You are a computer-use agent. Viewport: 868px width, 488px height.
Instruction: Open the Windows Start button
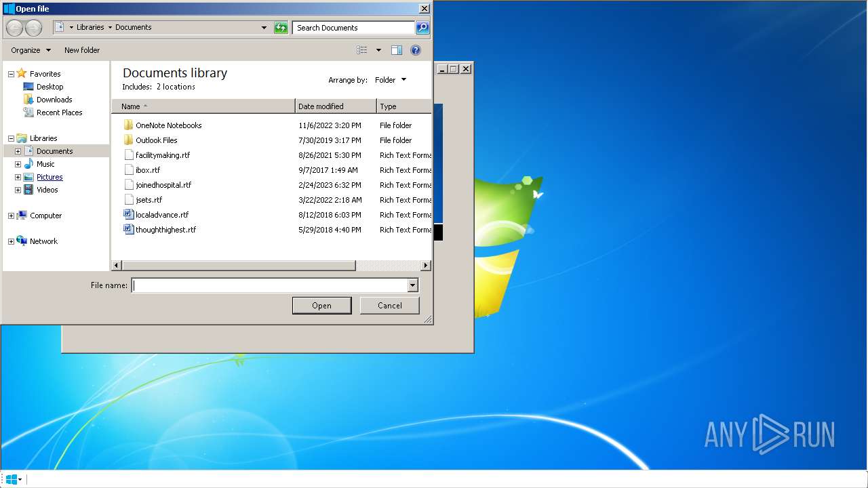click(x=12, y=479)
